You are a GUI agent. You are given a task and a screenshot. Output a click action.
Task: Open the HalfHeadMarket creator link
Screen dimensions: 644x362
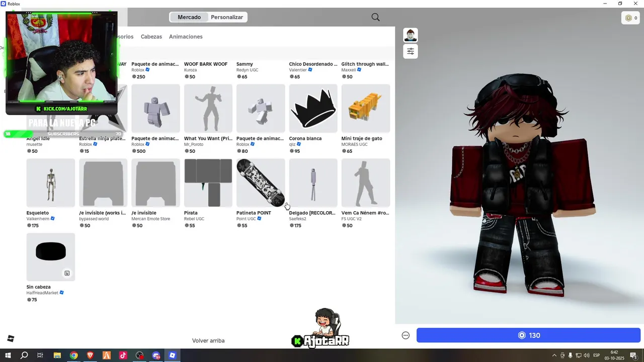pyautogui.click(x=42, y=293)
